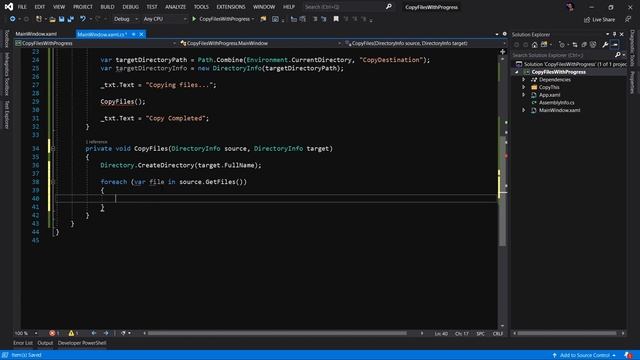This screenshot has width=640, height=360.
Task: Click the collapse all icon in Solution Explorer
Action: [x=584, y=45]
